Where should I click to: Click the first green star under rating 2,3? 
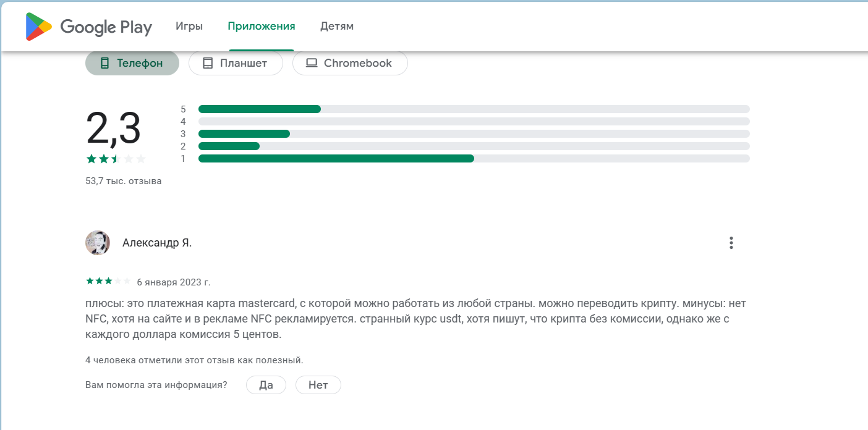coord(90,158)
